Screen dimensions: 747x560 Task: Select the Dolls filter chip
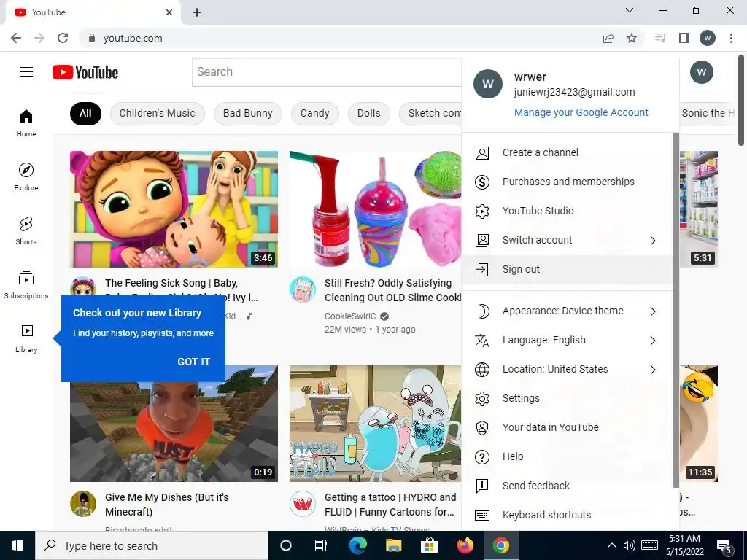tap(368, 113)
